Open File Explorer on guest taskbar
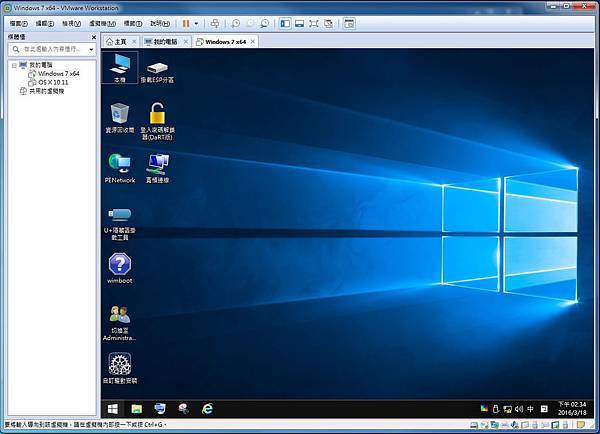This screenshot has height=434, width=600. (x=137, y=409)
